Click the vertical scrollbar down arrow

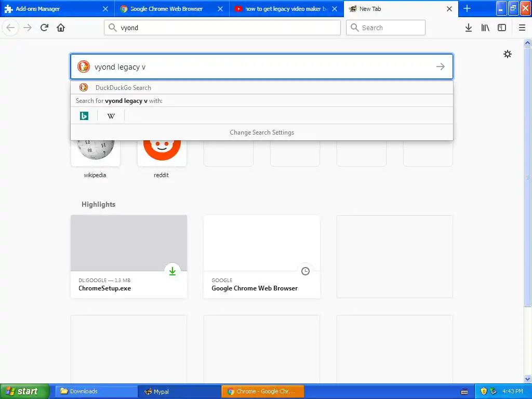pos(527,379)
